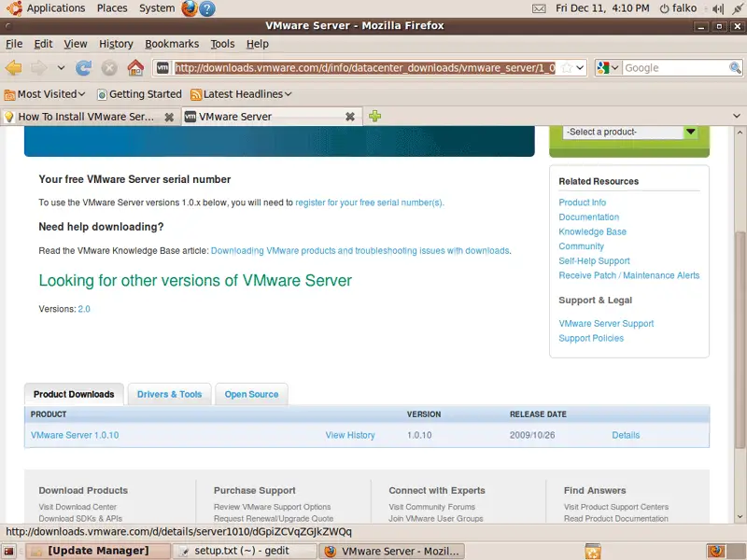Viewport: 747px width, 560px height.
Task: Close the How To Install VMware tab
Action: [169, 117]
